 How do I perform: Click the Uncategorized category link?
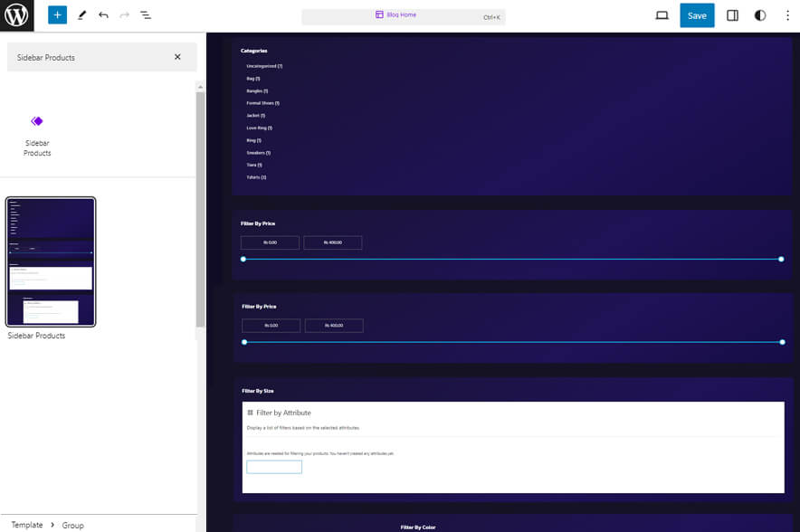pyautogui.click(x=264, y=66)
